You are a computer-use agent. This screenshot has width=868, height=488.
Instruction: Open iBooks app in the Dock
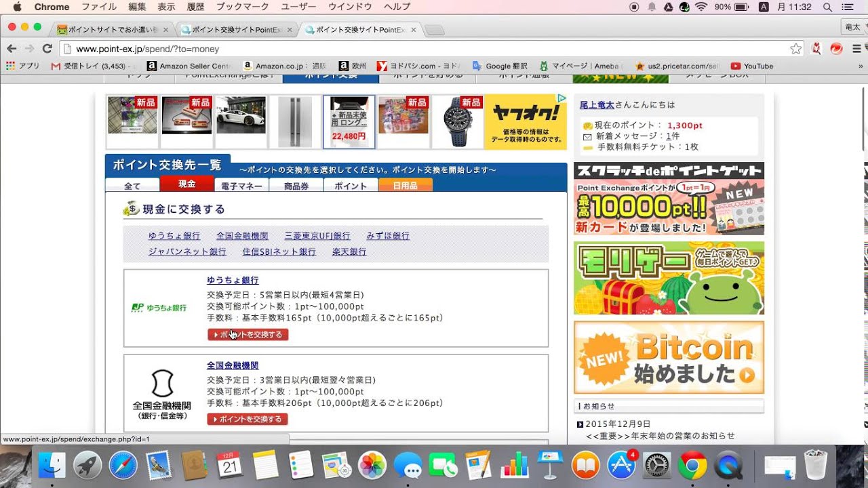(586, 465)
